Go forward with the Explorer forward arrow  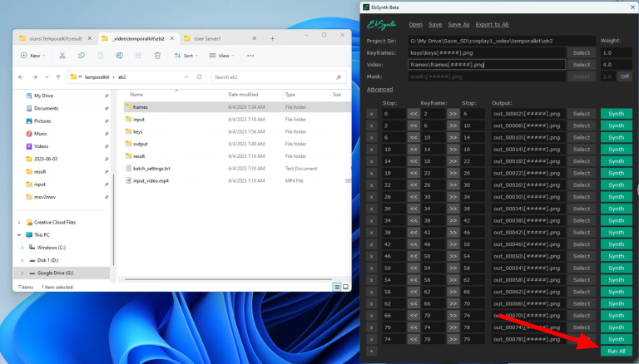coord(35,77)
